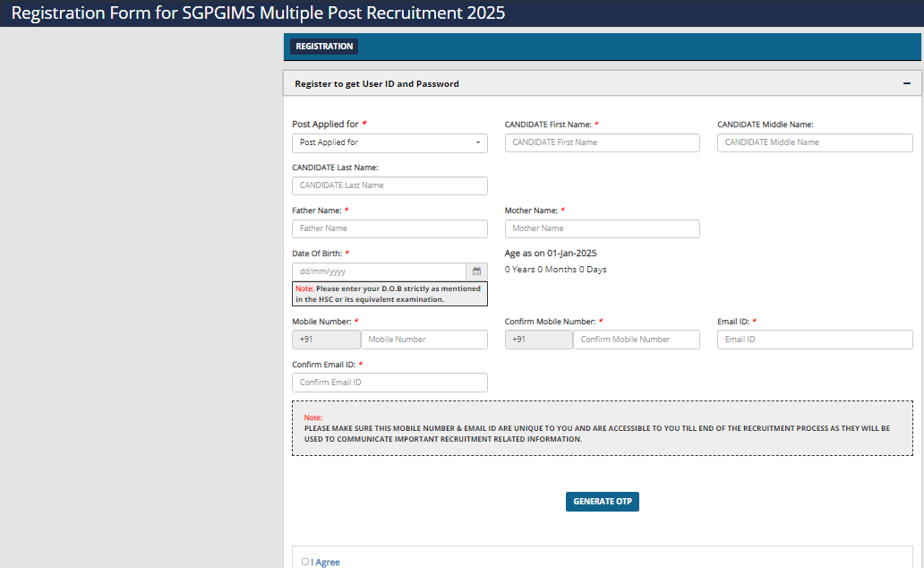
Task: Select the Date Of Birth dd/mm/yyyy field
Action: [x=379, y=272]
